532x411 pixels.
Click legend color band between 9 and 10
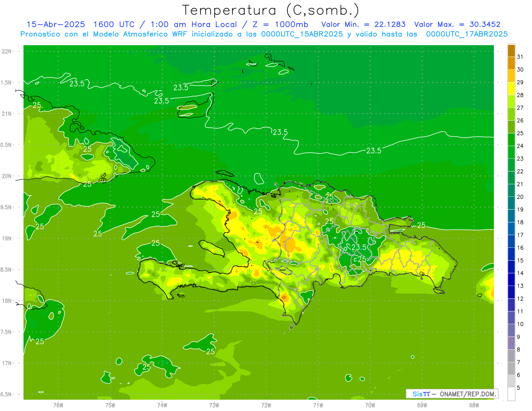[x=511, y=330]
